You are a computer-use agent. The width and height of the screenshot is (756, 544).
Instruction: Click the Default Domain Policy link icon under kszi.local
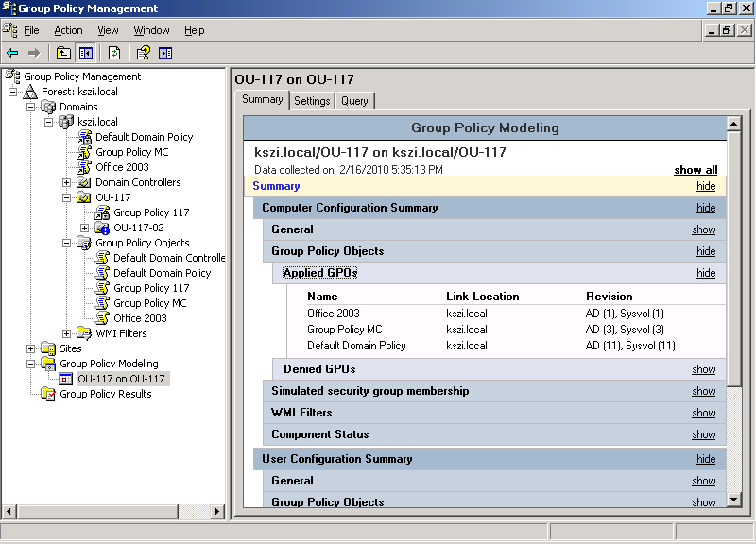(x=84, y=137)
